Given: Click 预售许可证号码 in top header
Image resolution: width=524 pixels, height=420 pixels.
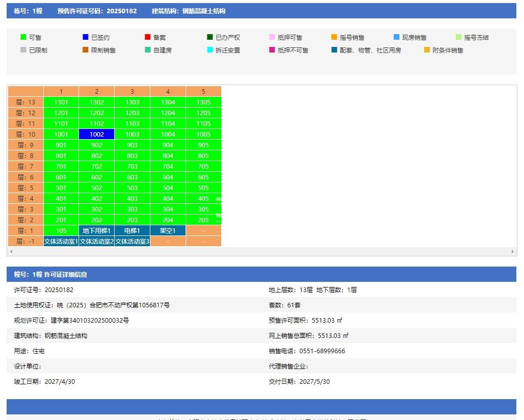Looking at the screenshot, I should pos(97,11).
